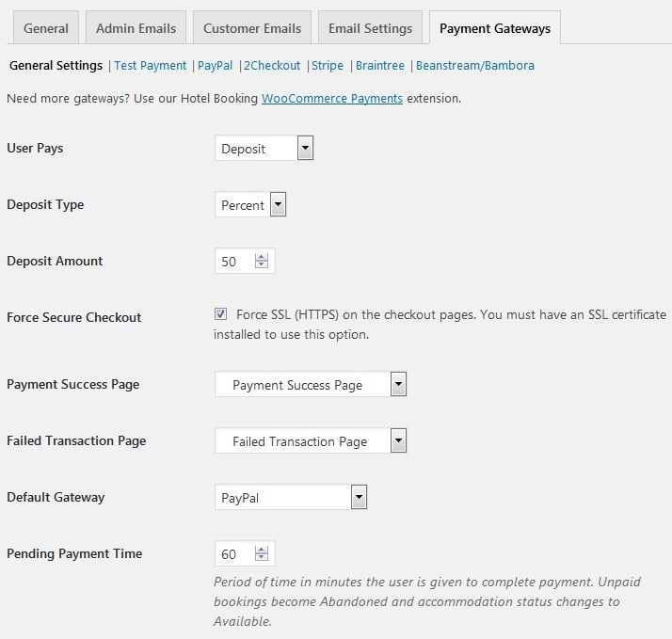
Task: Open 2Checkout gateway settings
Action: 273,66
